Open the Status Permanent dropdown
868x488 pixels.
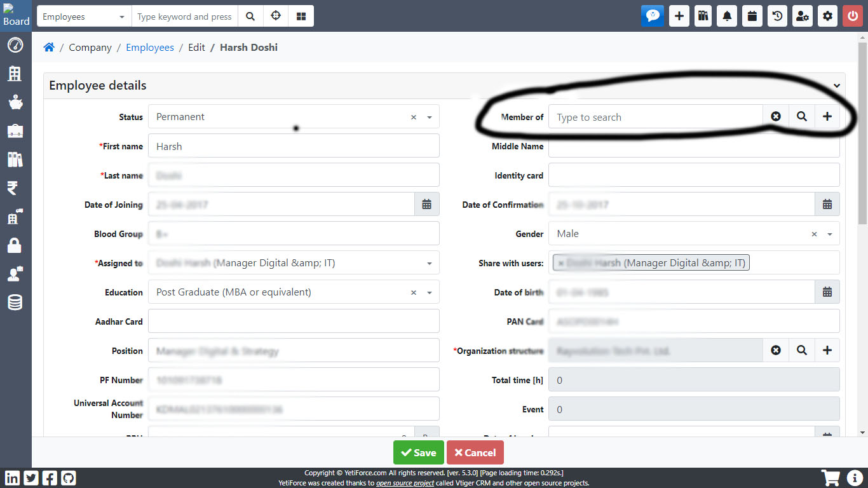point(294,117)
